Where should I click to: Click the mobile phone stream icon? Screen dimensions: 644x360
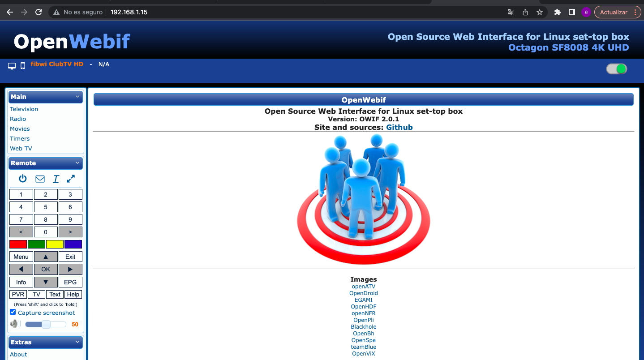coord(23,66)
